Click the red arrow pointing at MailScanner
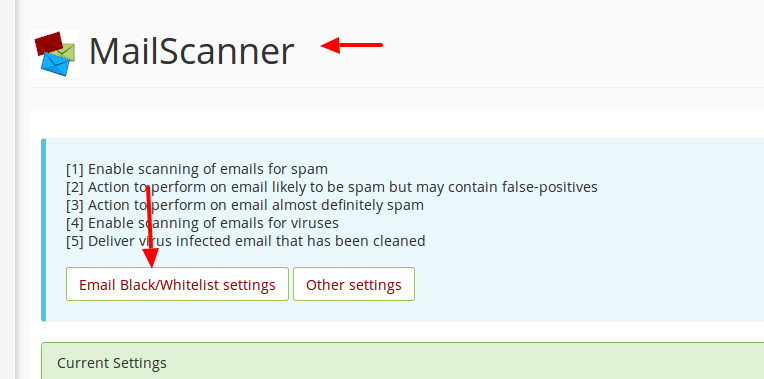Screen dimensions: 764x379 [352, 45]
